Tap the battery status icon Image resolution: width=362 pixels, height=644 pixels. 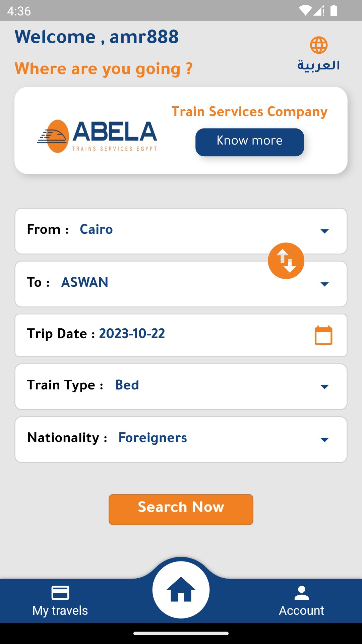pos(334,11)
